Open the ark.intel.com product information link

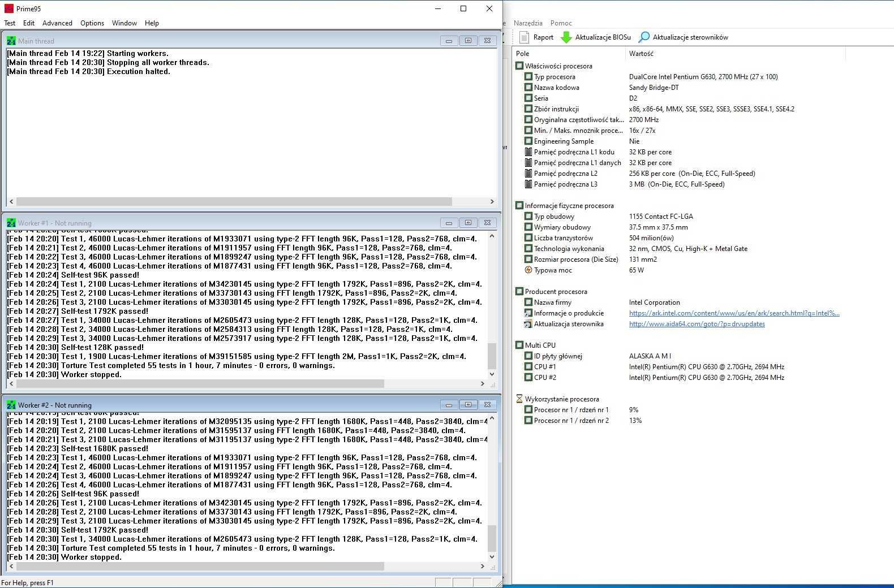pyautogui.click(x=734, y=313)
